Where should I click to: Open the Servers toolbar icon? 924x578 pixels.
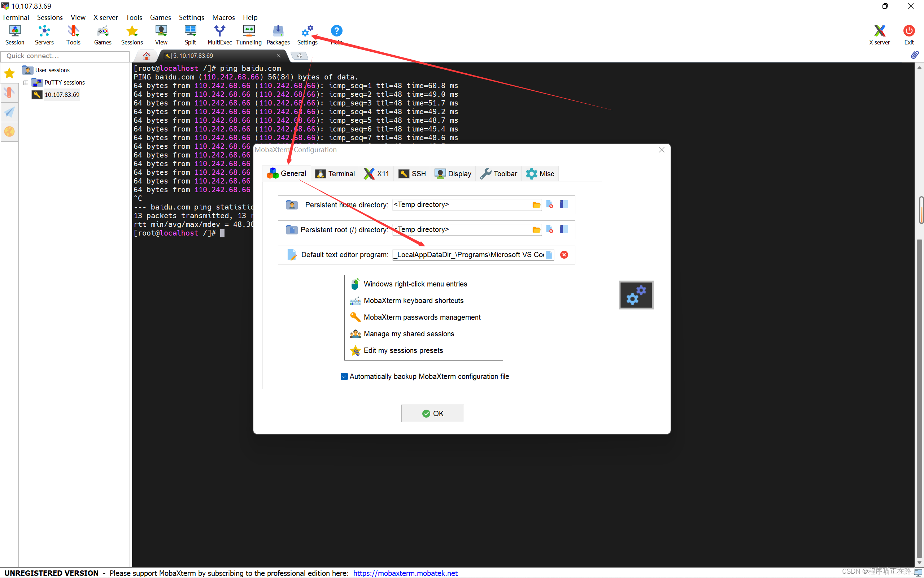click(x=44, y=35)
